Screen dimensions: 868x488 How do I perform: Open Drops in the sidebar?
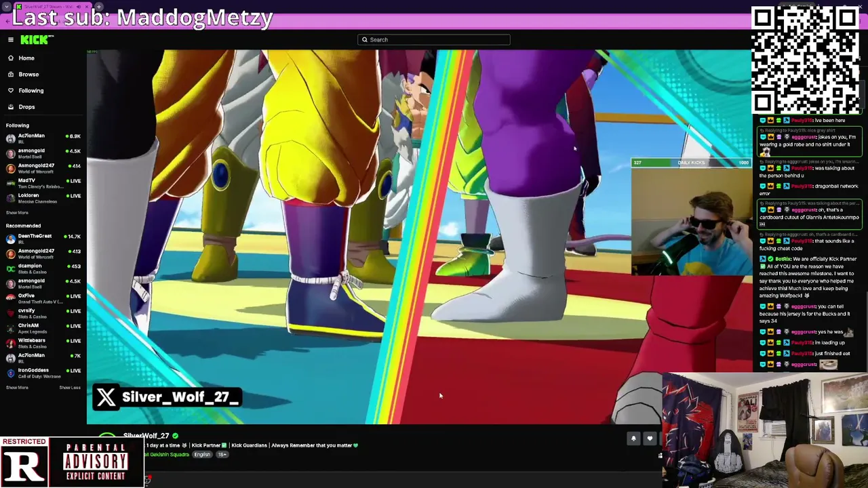26,107
